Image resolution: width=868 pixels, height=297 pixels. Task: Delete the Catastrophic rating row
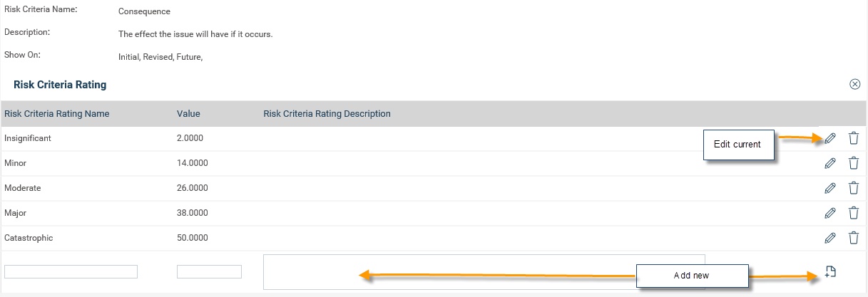pos(853,238)
